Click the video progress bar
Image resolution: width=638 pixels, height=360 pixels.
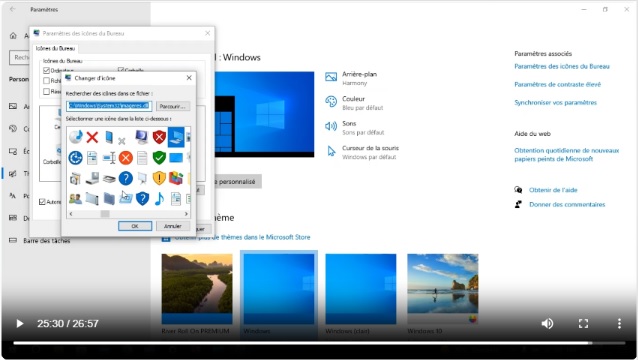coord(319,343)
